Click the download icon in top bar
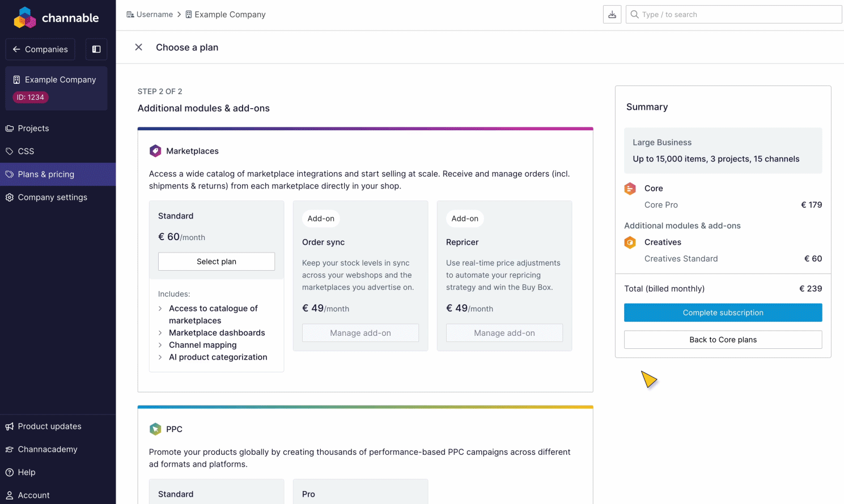This screenshot has height=504, width=844. (x=612, y=15)
